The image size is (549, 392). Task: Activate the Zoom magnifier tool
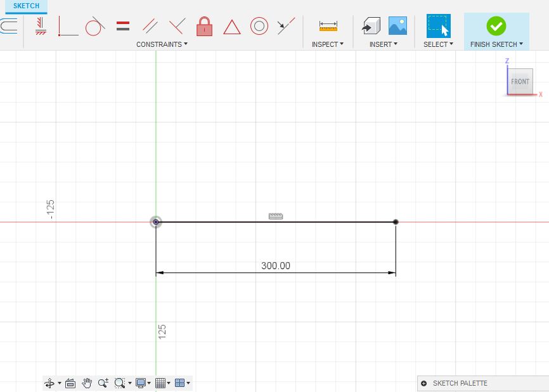coord(103,383)
